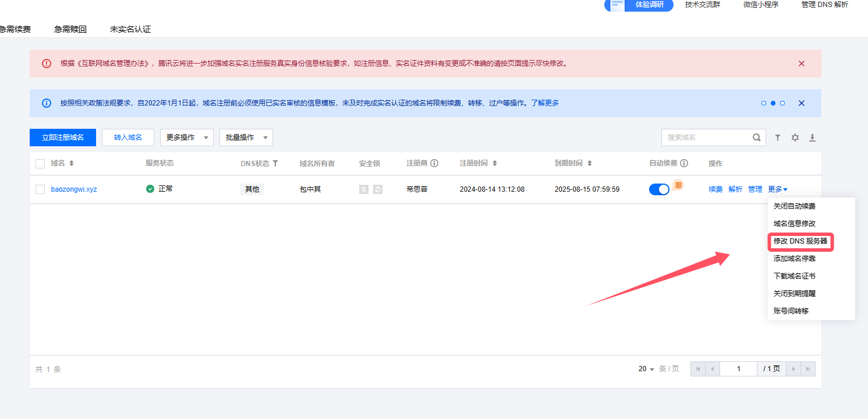
Task: Show 注册商 info tooltip icon
Action: click(x=434, y=164)
